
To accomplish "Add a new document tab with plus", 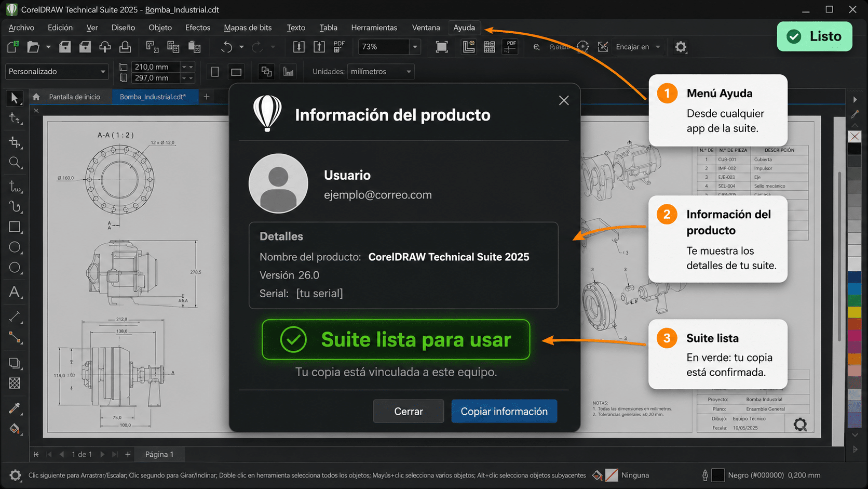I will pyautogui.click(x=207, y=97).
